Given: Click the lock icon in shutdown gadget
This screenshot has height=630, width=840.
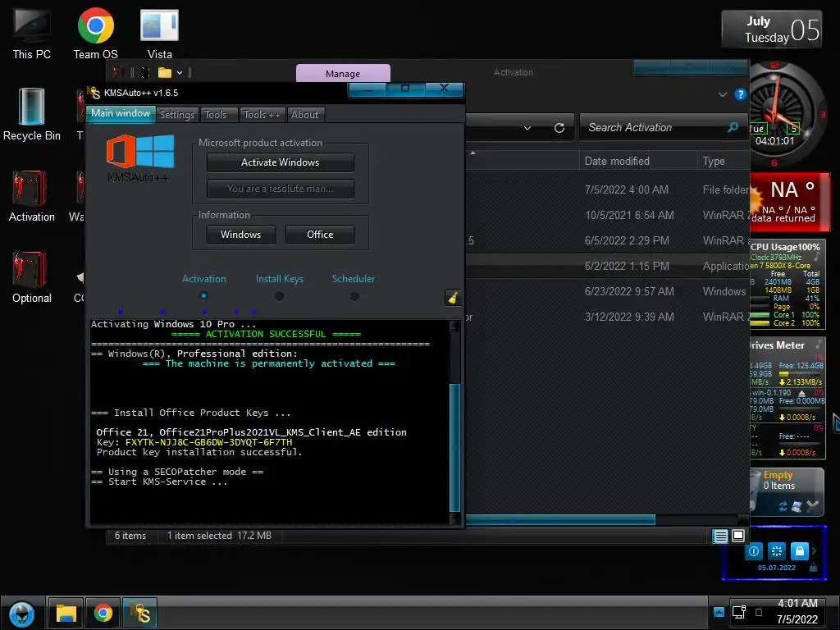Looking at the screenshot, I should (799, 550).
